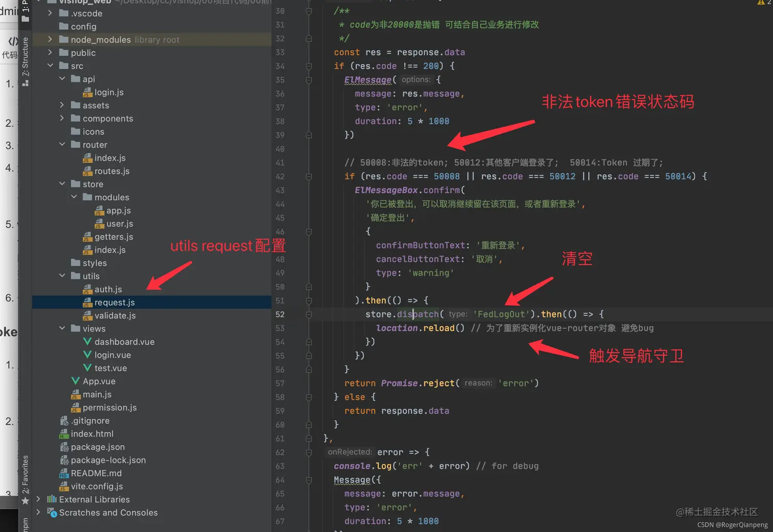This screenshot has height=532, width=773.
Task: Click the validate.js file icon
Action: (87, 316)
